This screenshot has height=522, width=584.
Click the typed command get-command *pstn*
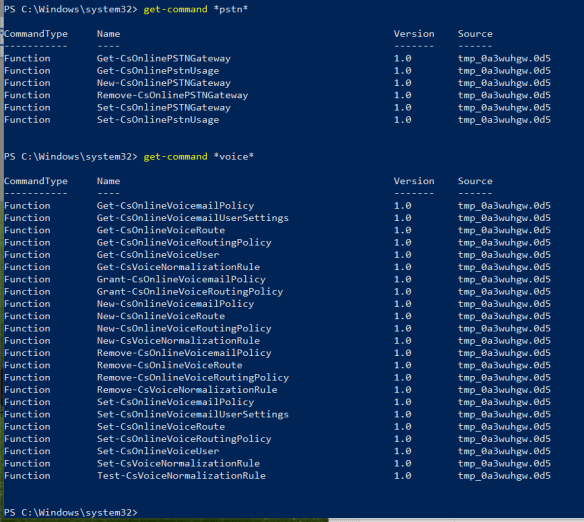(x=196, y=9)
